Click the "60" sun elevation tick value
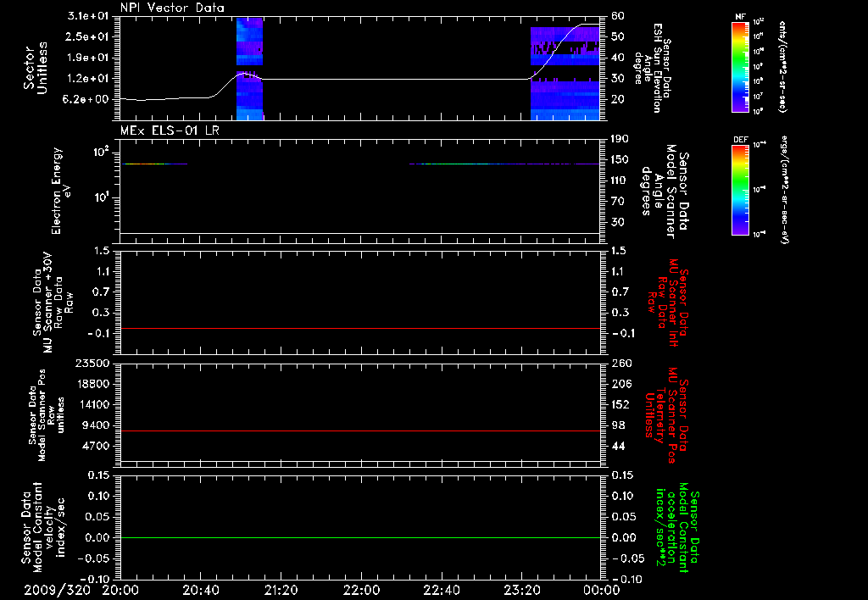 pyautogui.click(x=618, y=16)
